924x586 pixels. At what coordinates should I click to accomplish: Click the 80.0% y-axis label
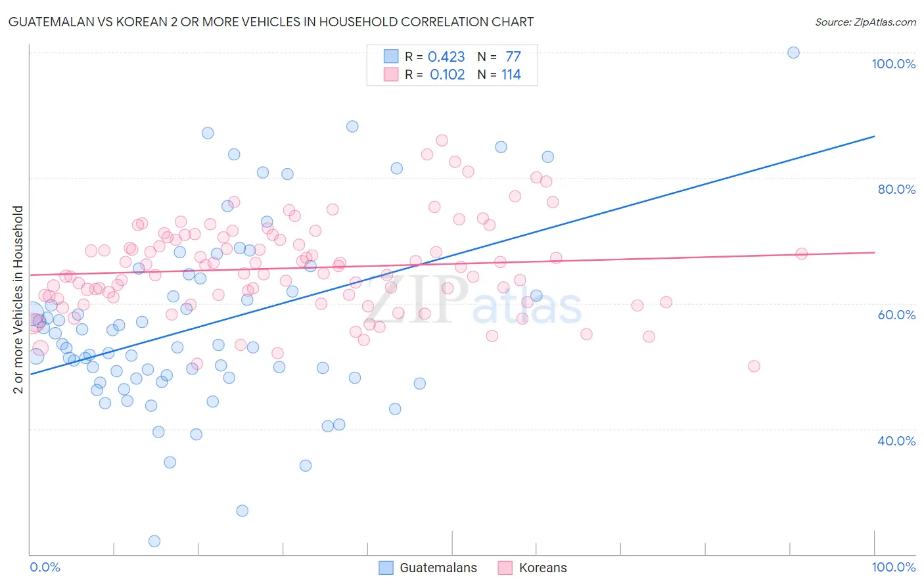(x=896, y=189)
